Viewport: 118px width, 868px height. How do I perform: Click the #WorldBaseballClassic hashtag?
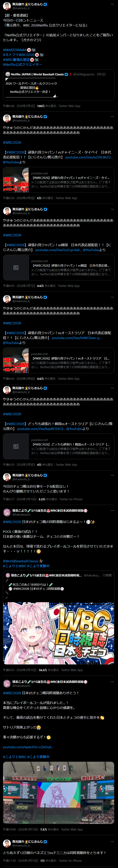(21, 561)
